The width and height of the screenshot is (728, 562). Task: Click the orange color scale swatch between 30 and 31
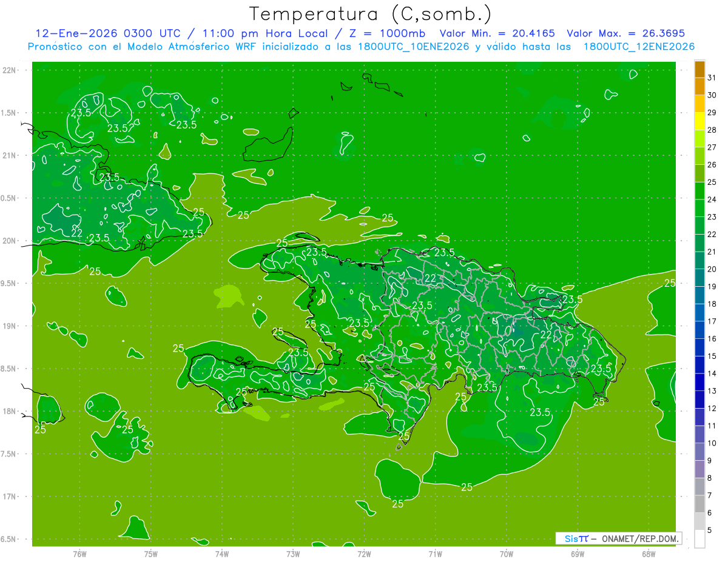coord(699,87)
